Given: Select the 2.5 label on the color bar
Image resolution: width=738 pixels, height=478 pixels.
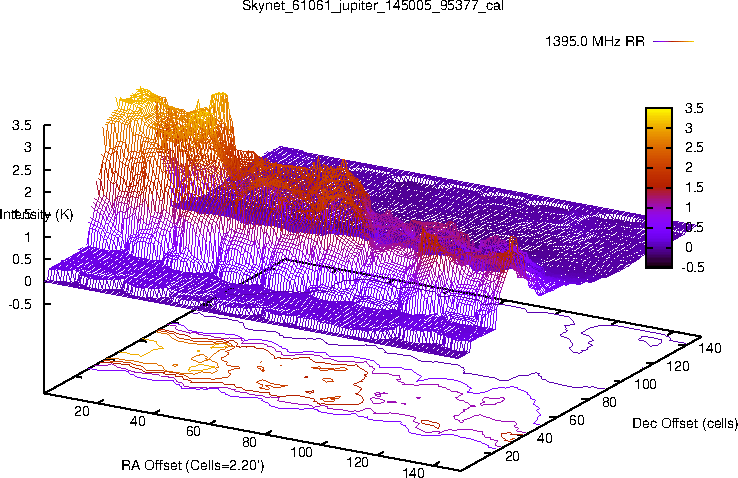Looking at the screenshot, I should (x=694, y=148).
